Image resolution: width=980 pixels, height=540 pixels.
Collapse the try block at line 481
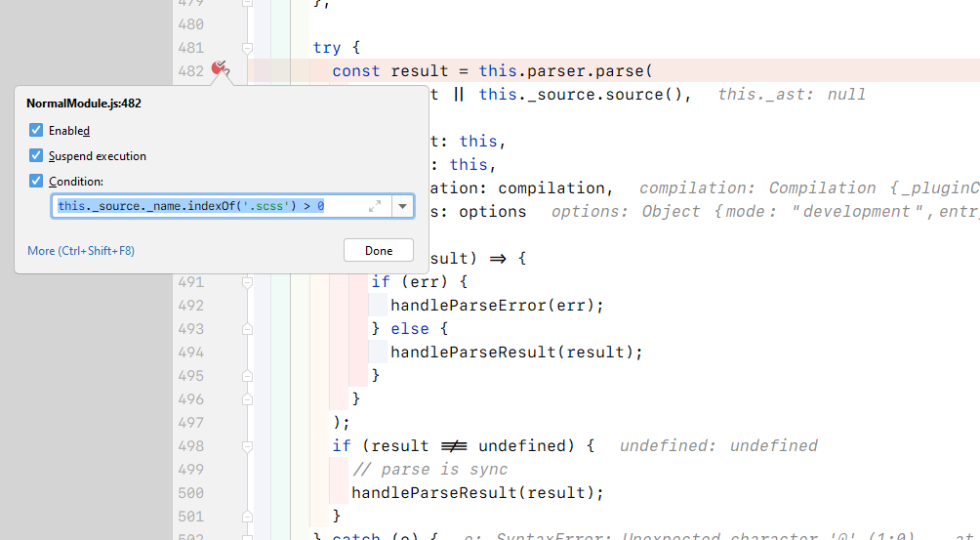248,47
